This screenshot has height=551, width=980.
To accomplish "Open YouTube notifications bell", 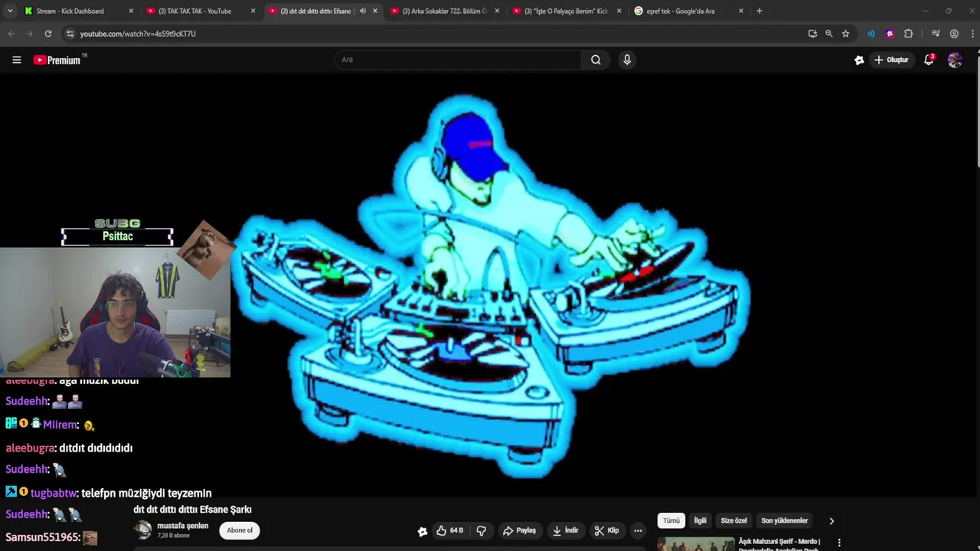I will pos(929,60).
